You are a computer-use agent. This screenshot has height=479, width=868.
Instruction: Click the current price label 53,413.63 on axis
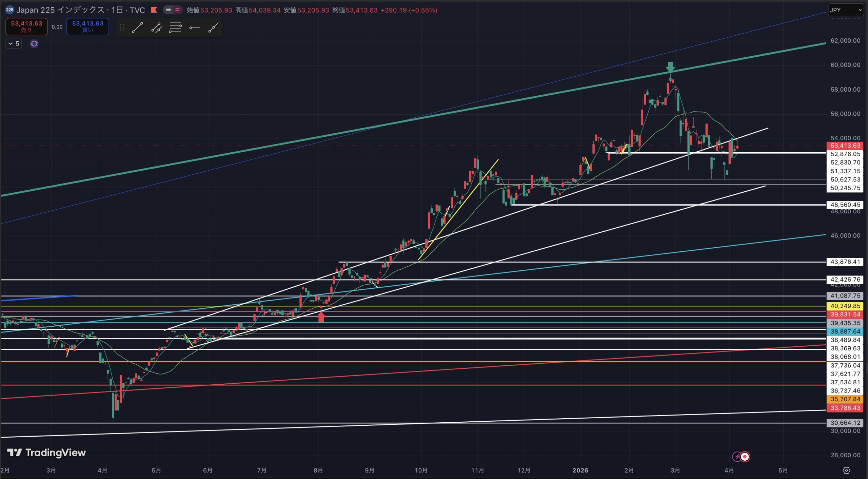pyautogui.click(x=845, y=146)
